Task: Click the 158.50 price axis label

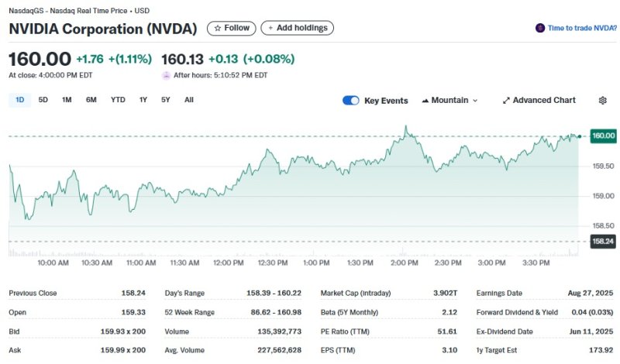Action: coord(603,225)
